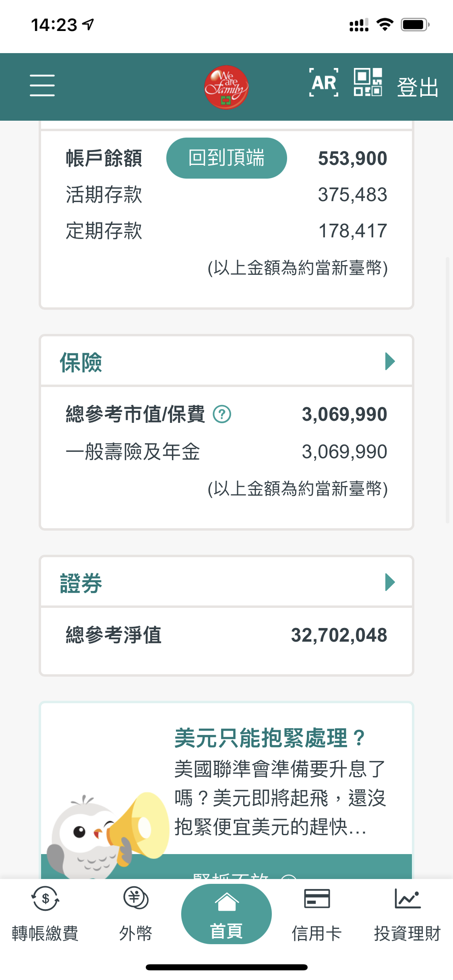Tap 登出 to log out
The image size is (453, 980).
417,87
